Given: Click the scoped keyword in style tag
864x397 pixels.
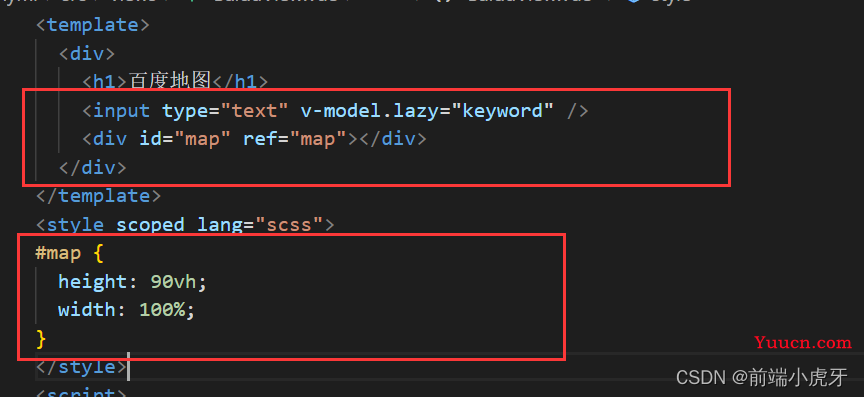Looking at the screenshot, I should pyautogui.click(x=150, y=224).
